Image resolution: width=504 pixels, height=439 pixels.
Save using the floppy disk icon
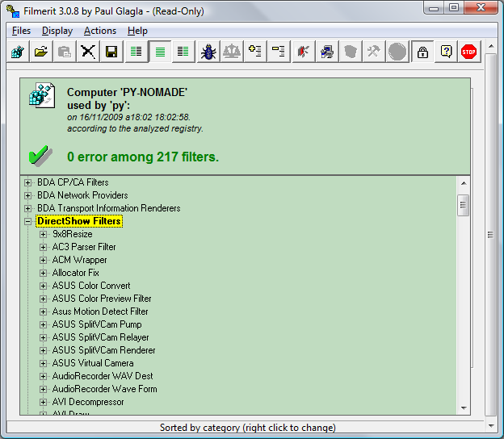pos(111,52)
